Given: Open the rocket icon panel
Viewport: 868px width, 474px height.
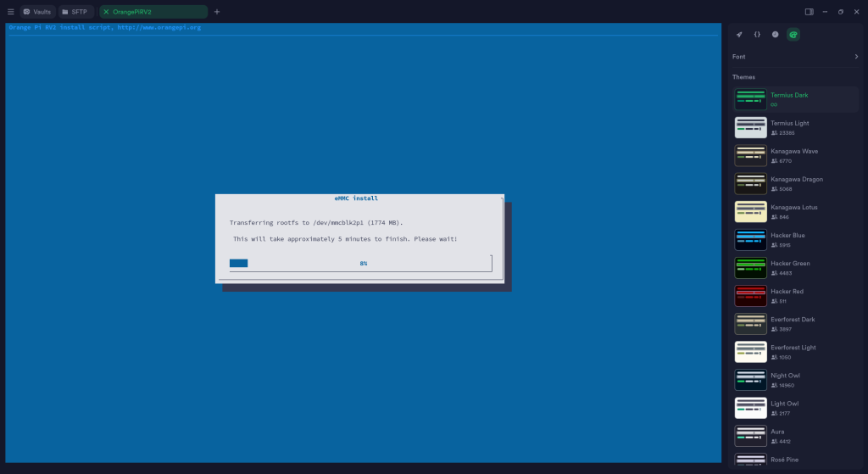Looking at the screenshot, I should click(739, 35).
